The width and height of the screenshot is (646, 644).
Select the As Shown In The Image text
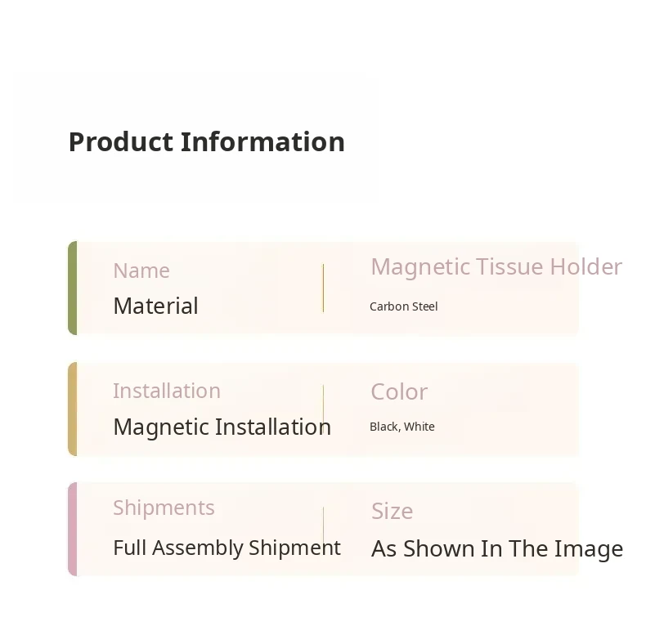[x=497, y=548]
